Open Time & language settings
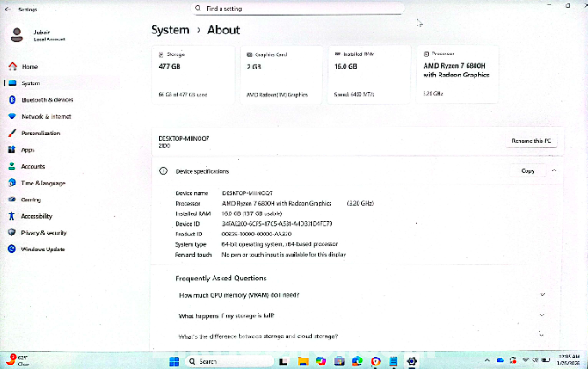 pos(42,183)
